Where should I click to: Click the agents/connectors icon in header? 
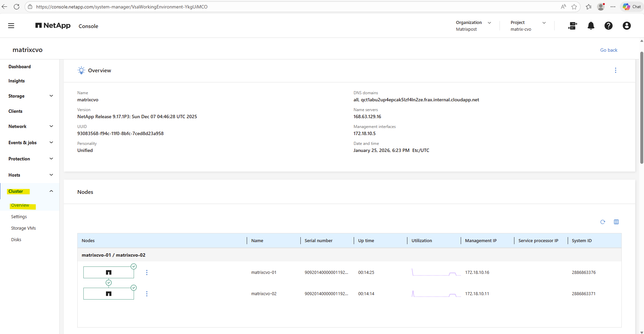572,26
